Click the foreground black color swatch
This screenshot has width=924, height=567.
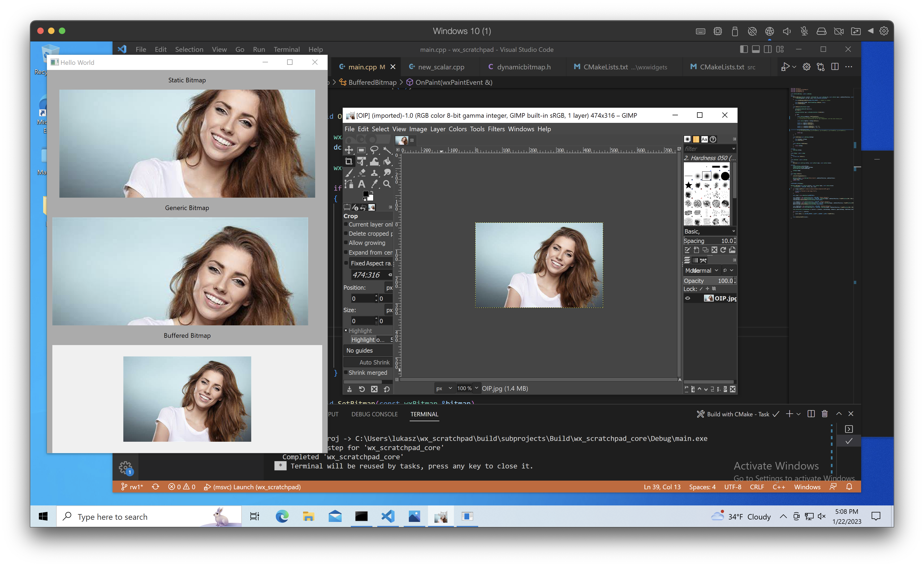coord(366,194)
